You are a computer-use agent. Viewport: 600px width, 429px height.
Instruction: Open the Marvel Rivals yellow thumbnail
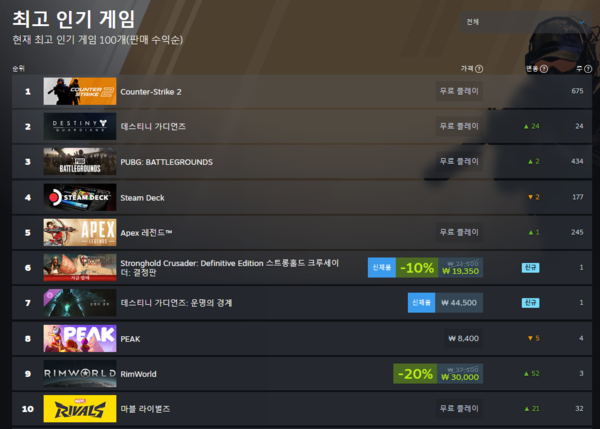point(80,409)
